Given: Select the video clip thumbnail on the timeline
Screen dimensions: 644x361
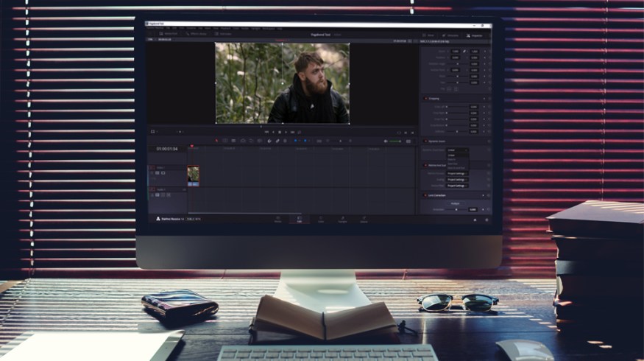Looking at the screenshot, I should pyautogui.click(x=193, y=174).
